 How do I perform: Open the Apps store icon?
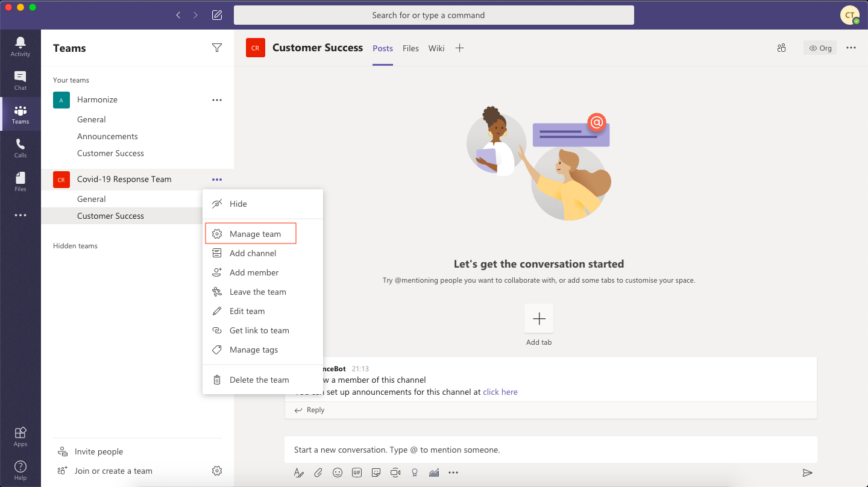[x=20, y=436]
